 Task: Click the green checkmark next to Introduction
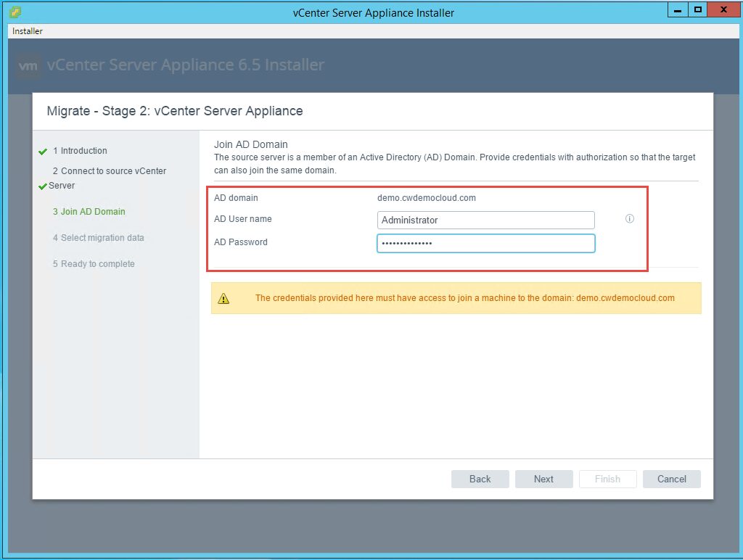coord(43,152)
